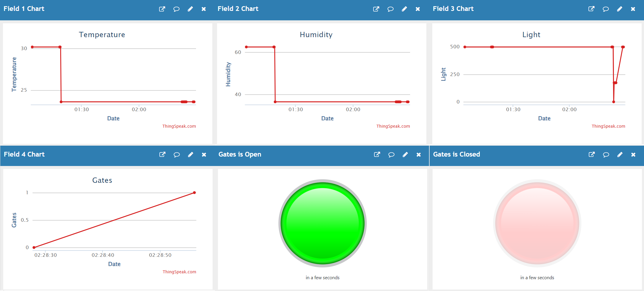This screenshot has height=291, width=644.
Task: Remove Field 3 Chart with X icon
Action: [x=633, y=9]
